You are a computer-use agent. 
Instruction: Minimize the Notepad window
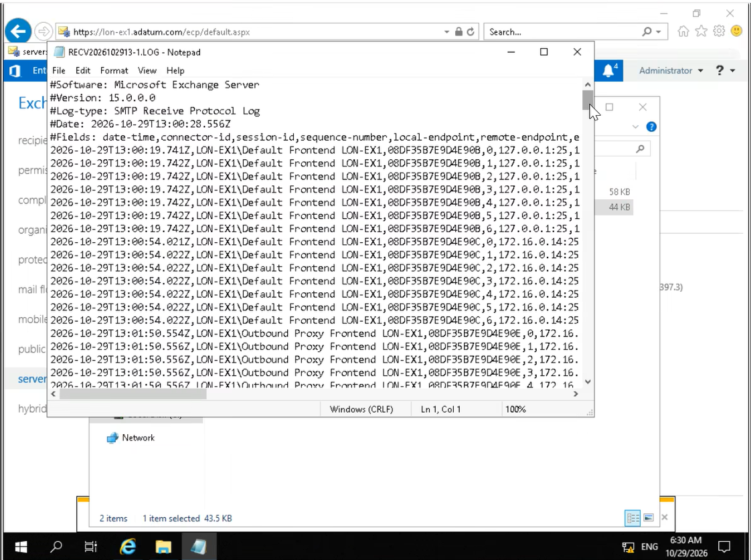tap(511, 52)
